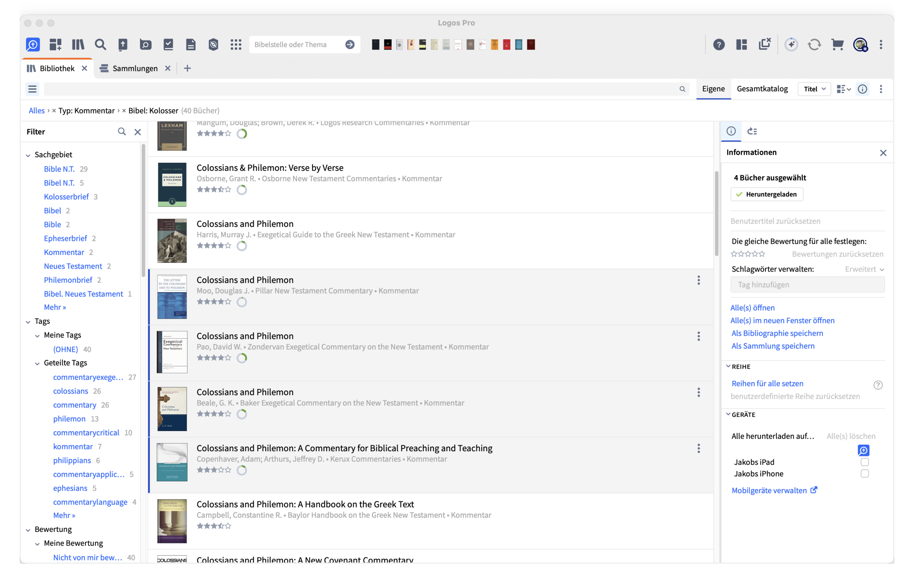The height and width of the screenshot is (588, 914).
Task: Click the sync refresh icon
Action: click(814, 45)
